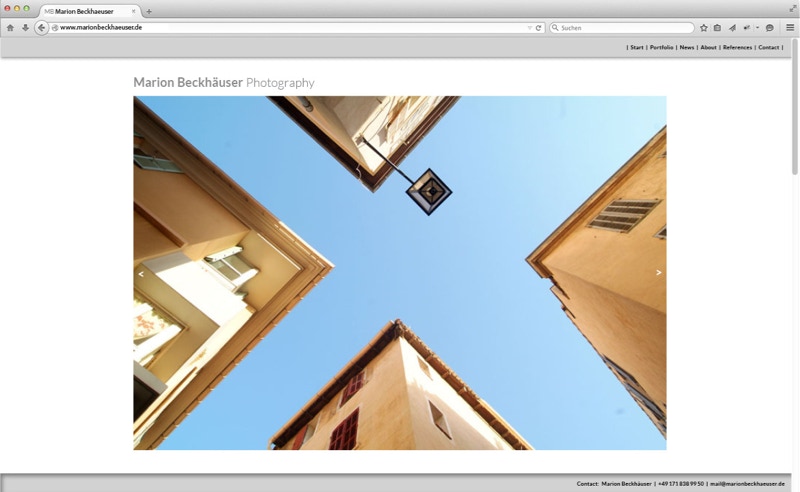The height and width of the screenshot is (492, 800).
Task: Open the hamburger menu in Firefox
Action: [x=789, y=28]
